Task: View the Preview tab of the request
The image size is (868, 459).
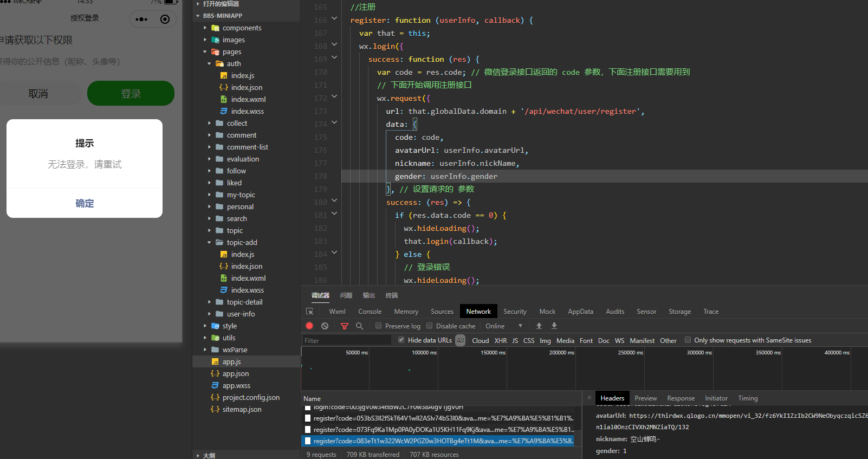Action: click(646, 398)
